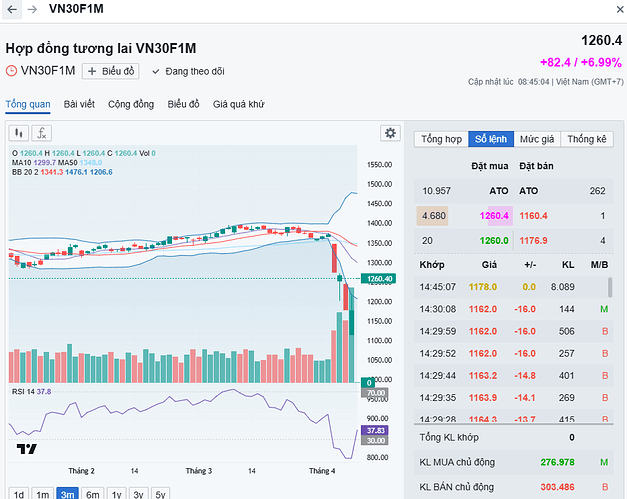Select the 1m time range
This screenshot has height=499, width=627.
(42, 493)
